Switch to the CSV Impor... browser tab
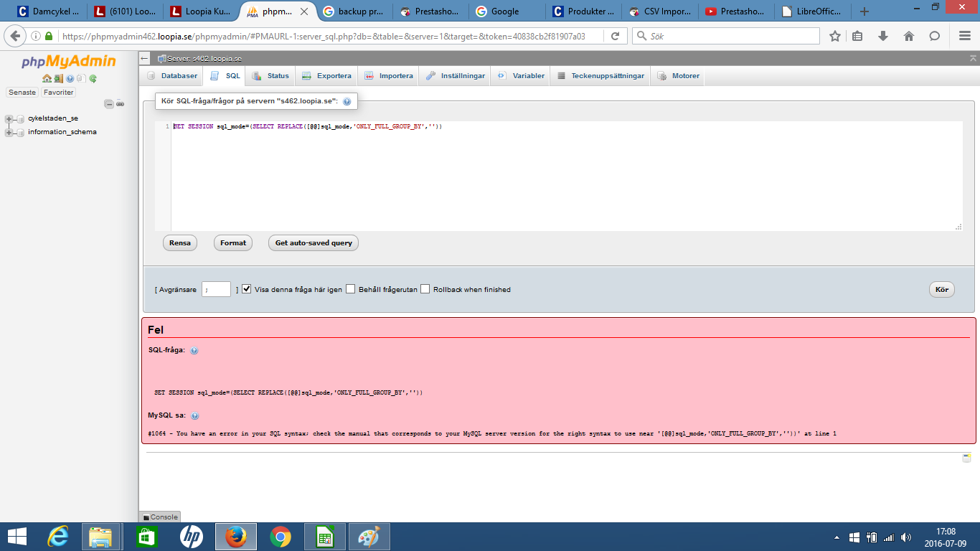 click(x=661, y=11)
